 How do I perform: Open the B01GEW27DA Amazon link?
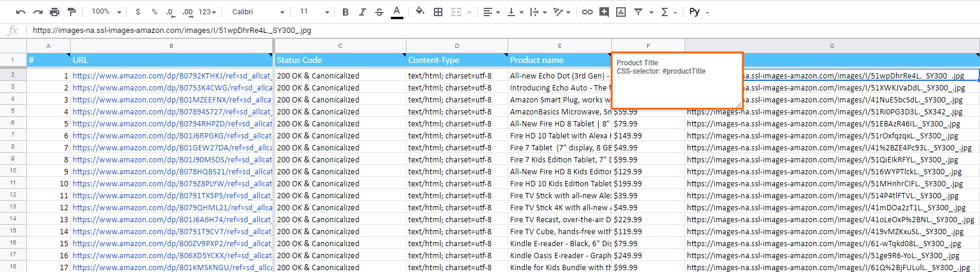click(x=172, y=147)
